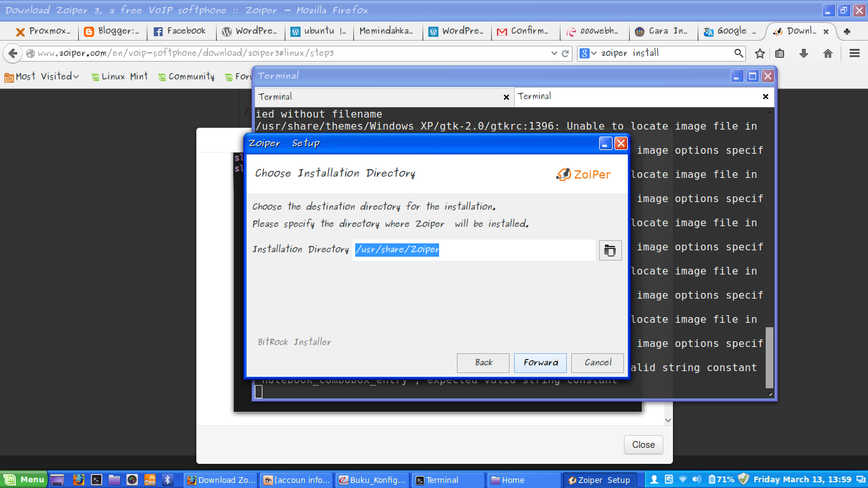The height and width of the screenshot is (488, 868).
Task: Open the installation directory browse folder icon
Action: point(610,250)
